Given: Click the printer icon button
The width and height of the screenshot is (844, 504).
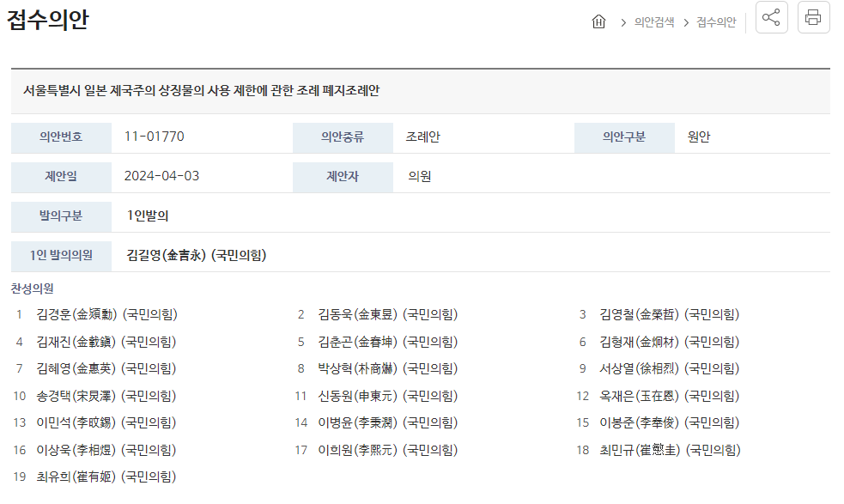Looking at the screenshot, I should (813, 17).
